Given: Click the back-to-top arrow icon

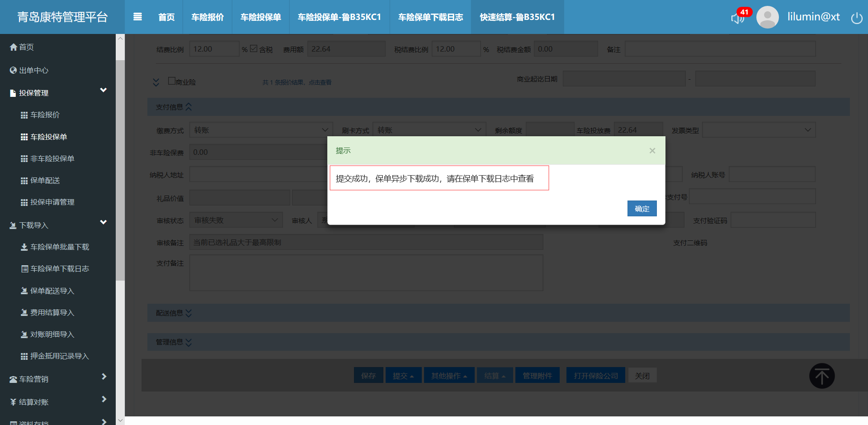Looking at the screenshot, I should 822,376.
